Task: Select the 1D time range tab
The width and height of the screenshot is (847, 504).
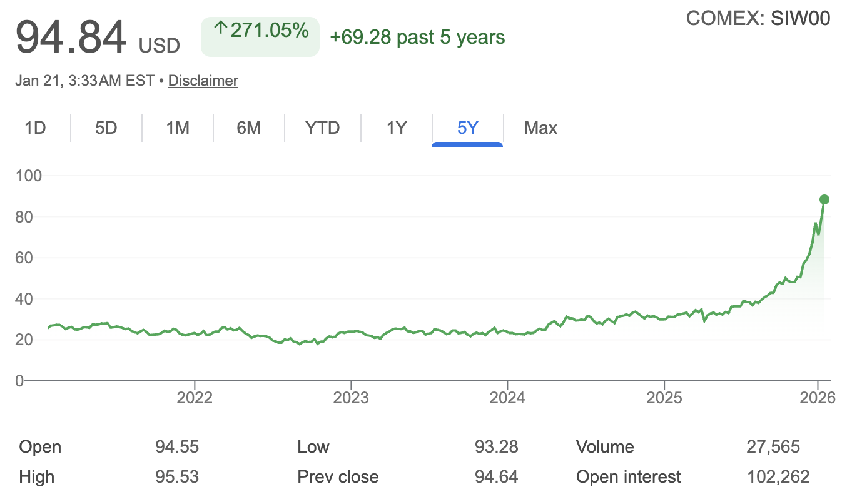Action: click(35, 128)
